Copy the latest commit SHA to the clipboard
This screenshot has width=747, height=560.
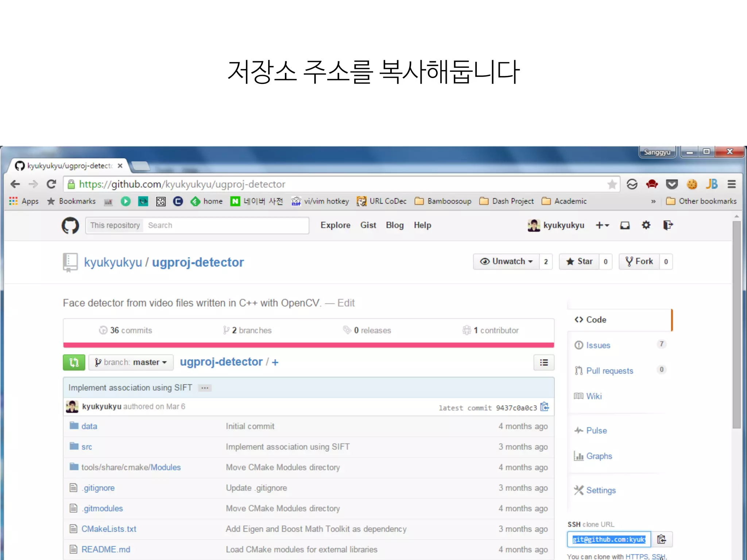[x=544, y=407]
